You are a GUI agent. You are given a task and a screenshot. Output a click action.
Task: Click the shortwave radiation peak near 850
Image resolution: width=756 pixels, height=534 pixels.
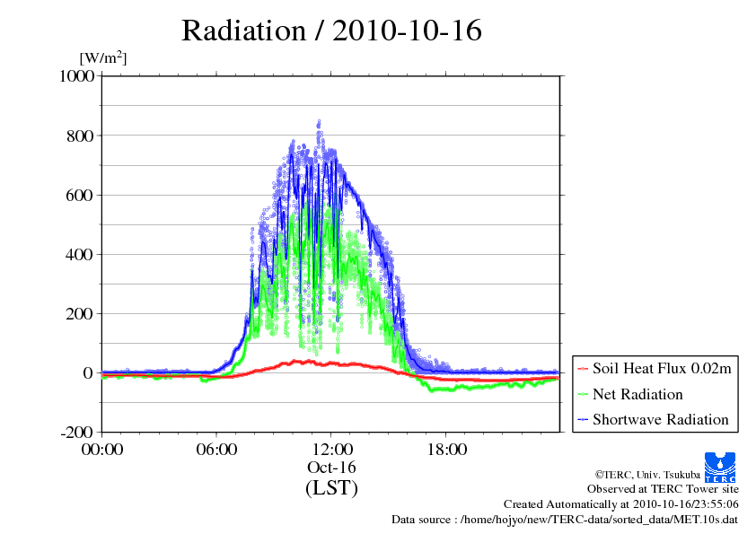point(319,122)
